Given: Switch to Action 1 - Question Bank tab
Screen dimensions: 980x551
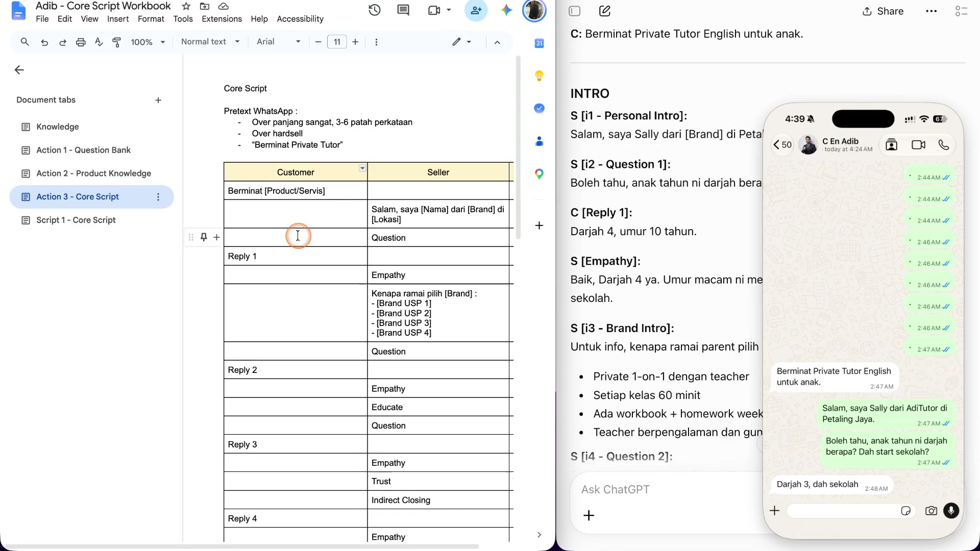Looking at the screenshot, I should click(x=83, y=150).
